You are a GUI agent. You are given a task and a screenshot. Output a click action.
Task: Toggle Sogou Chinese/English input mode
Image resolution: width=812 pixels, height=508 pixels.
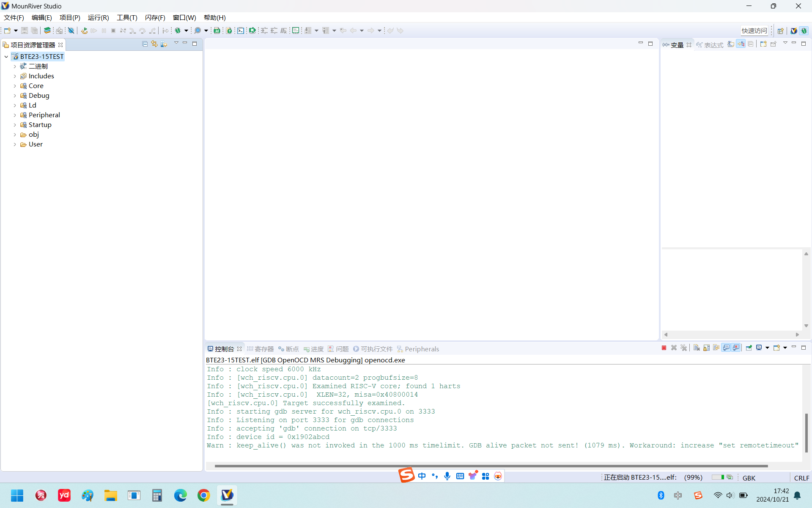[x=422, y=476]
